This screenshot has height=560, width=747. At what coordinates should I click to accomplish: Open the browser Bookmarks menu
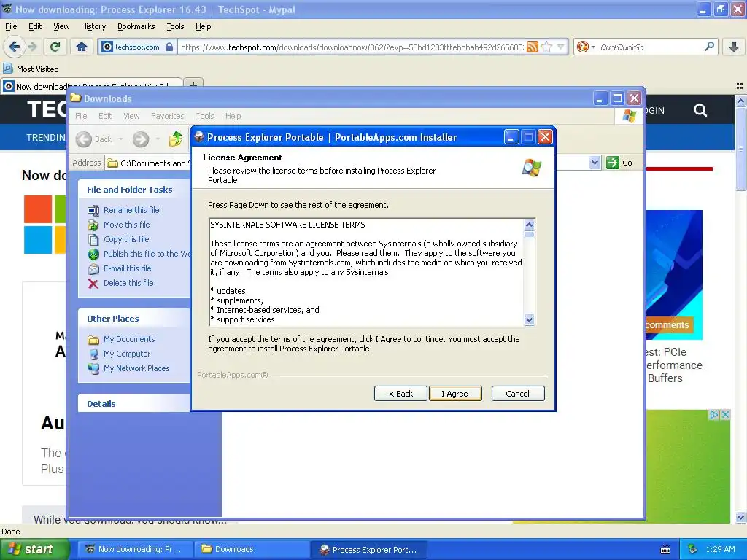click(x=136, y=26)
